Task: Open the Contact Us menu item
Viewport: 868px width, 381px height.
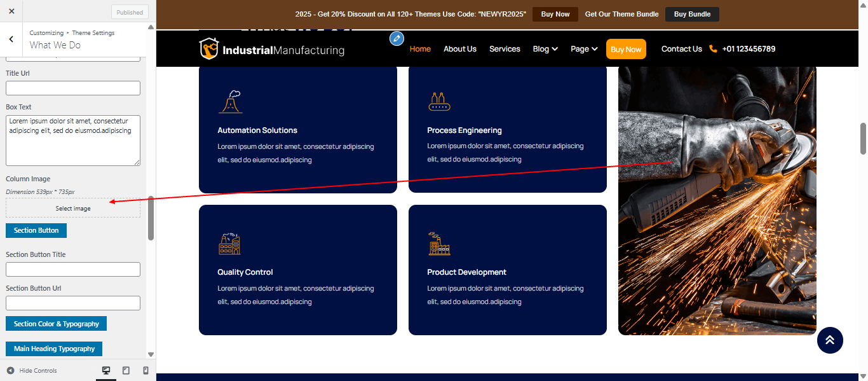Action: pos(681,49)
